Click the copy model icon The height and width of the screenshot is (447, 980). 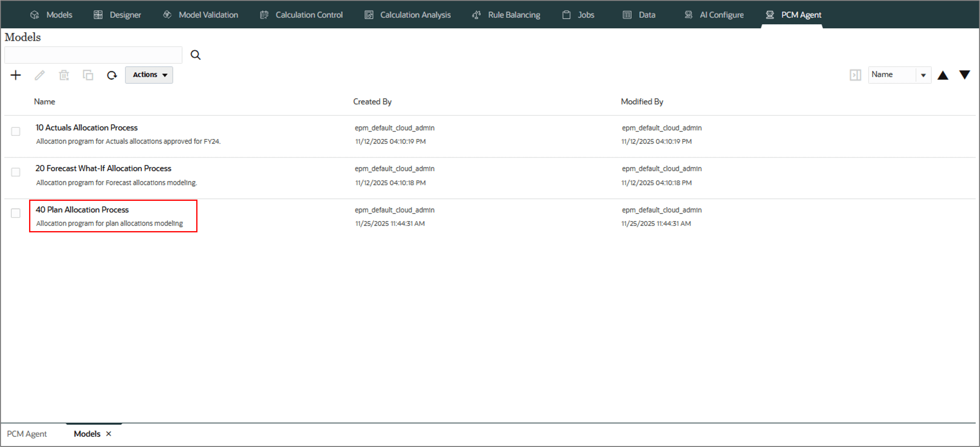88,75
